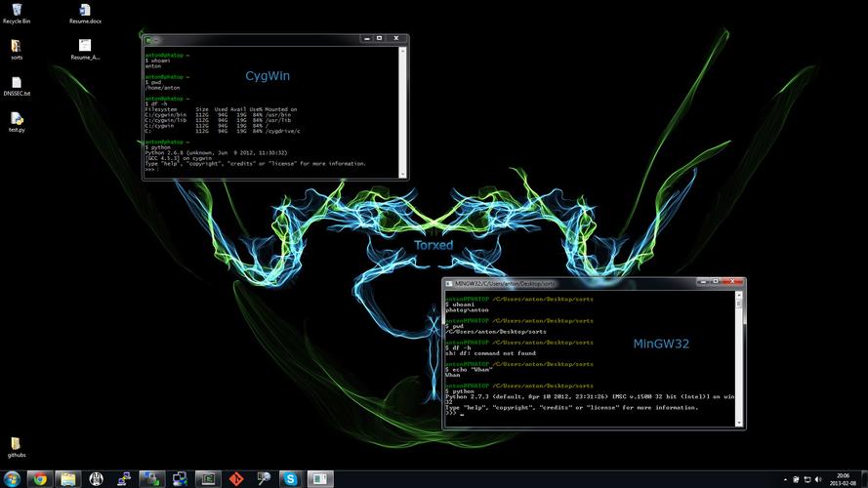868x488 pixels.
Task: Select the test.py Python file icon
Action: point(17,122)
